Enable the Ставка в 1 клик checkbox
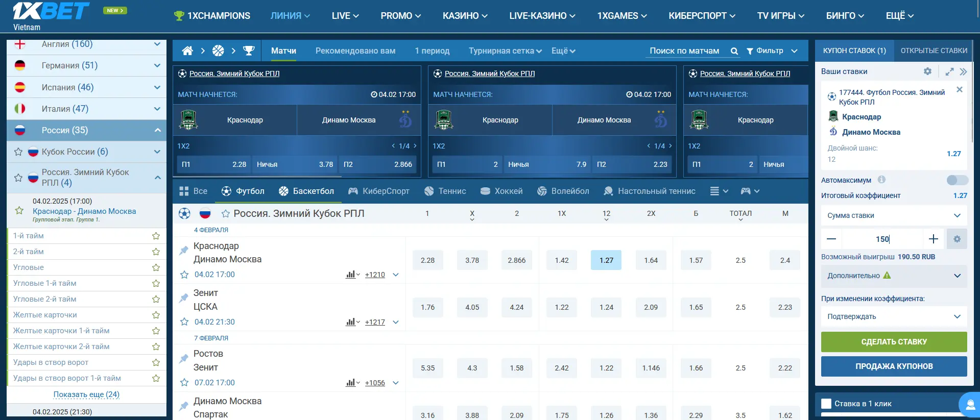980x420 pixels. [x=826, y=404]
